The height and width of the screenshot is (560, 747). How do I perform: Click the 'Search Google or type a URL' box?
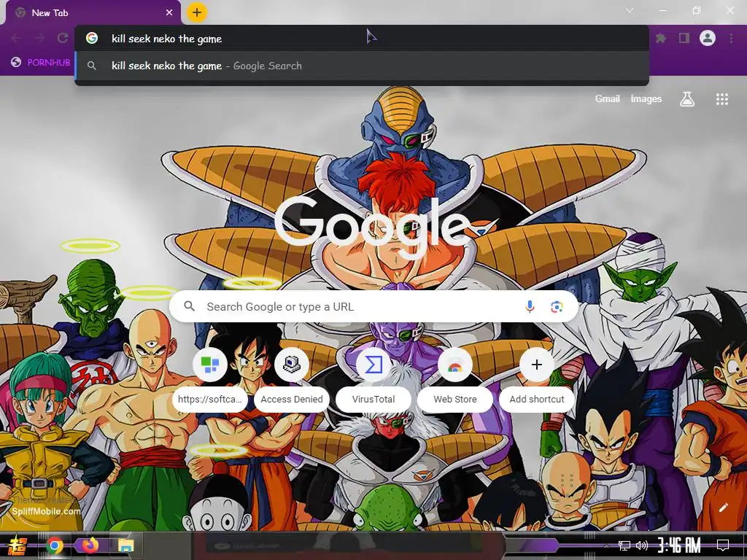tap(374, 307)
